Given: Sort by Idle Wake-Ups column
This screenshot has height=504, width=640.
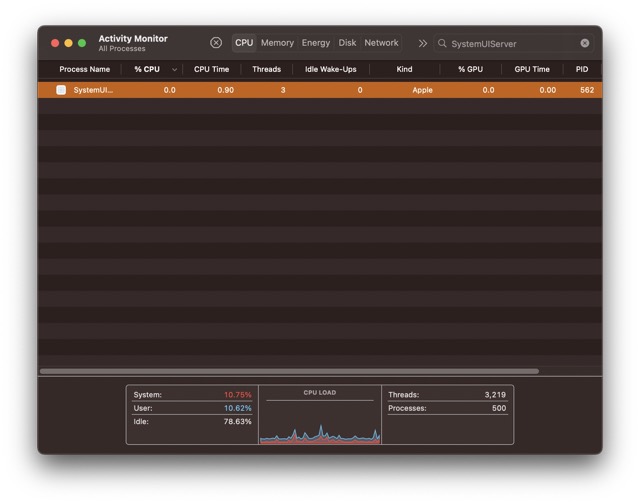Looking at the screenshot, I should (x=330, y=70).
